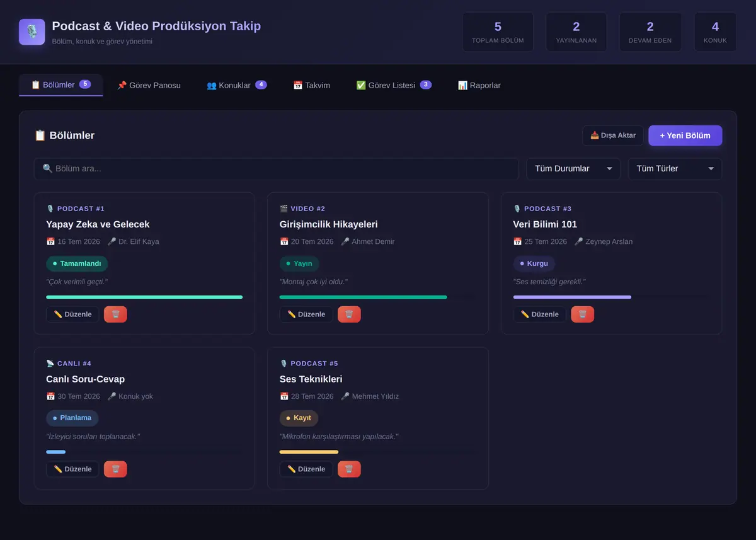This screenshot has width=756, height=540.
Task: Click the Kayıt status badge
Action: [x=299, y=418]
